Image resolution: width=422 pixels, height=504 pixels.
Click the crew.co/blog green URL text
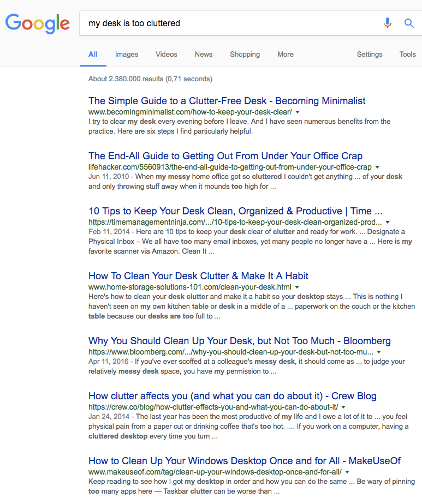(213, 407)
